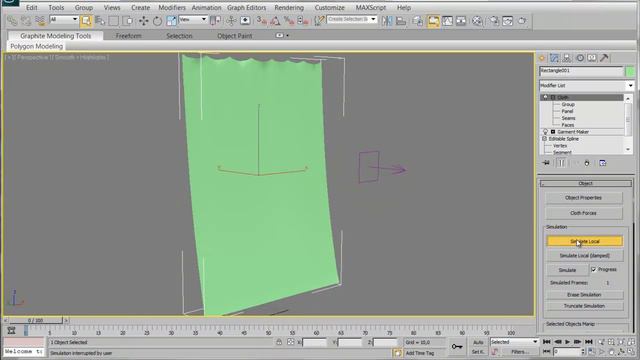
Task: Open the Curve Editor icon
Action: [447, 20]
